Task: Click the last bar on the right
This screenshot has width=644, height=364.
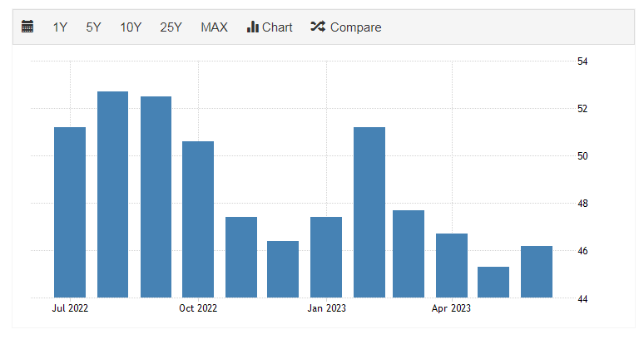Action: pos(537,271)
